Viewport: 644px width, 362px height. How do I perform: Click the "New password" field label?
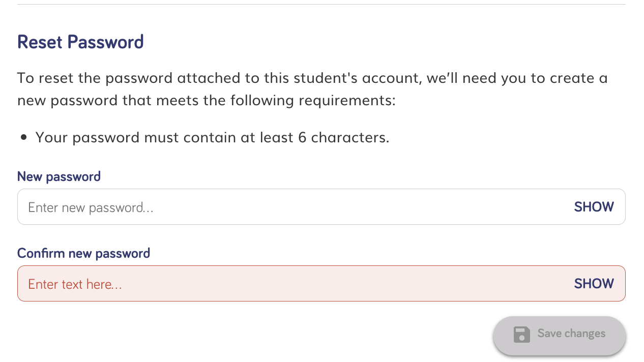(x=59, y=176)
